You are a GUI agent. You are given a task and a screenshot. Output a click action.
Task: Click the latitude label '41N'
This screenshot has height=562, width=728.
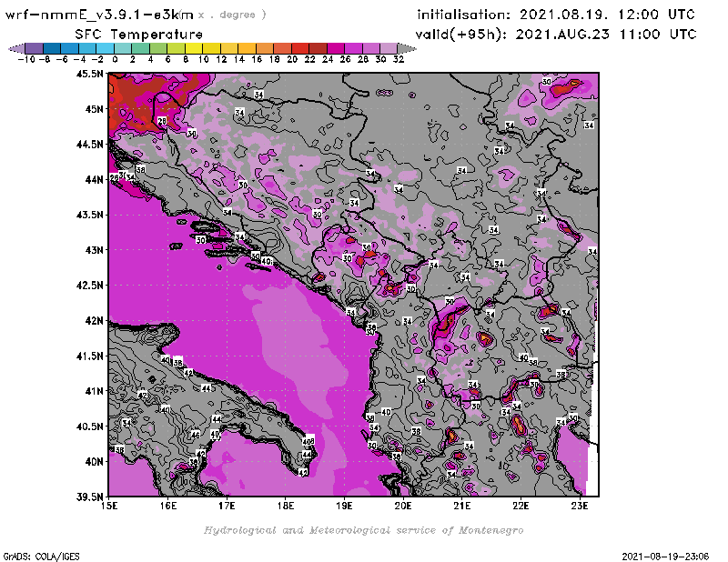[94, 391]
